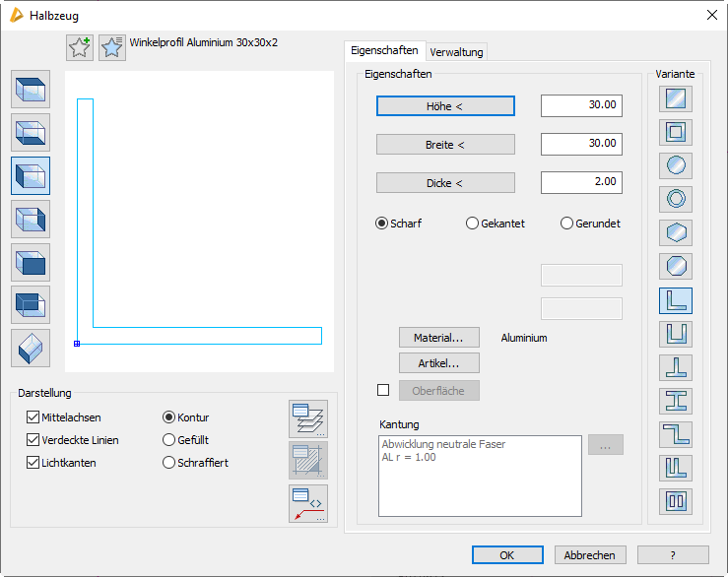Click the isometric cube view icon
Image resolution: width=728 pixels, height=577 pixels.
point(31,349)
